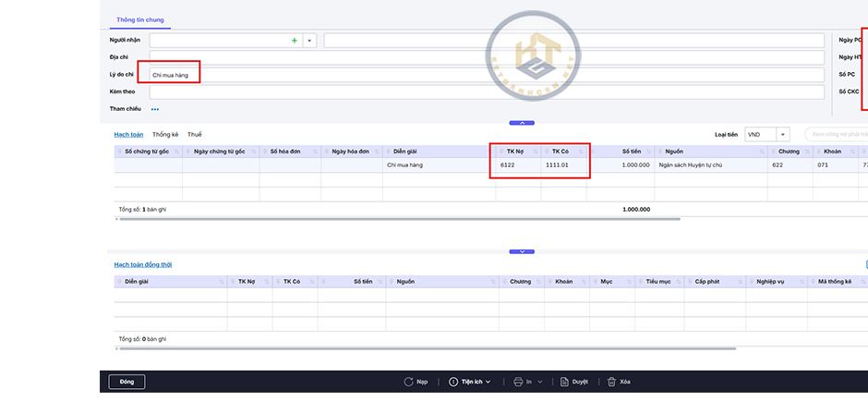Click the Nạp refresh icon

point(408,382)
